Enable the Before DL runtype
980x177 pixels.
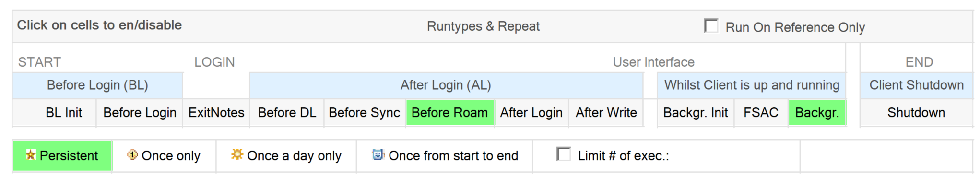pos(287,113)
